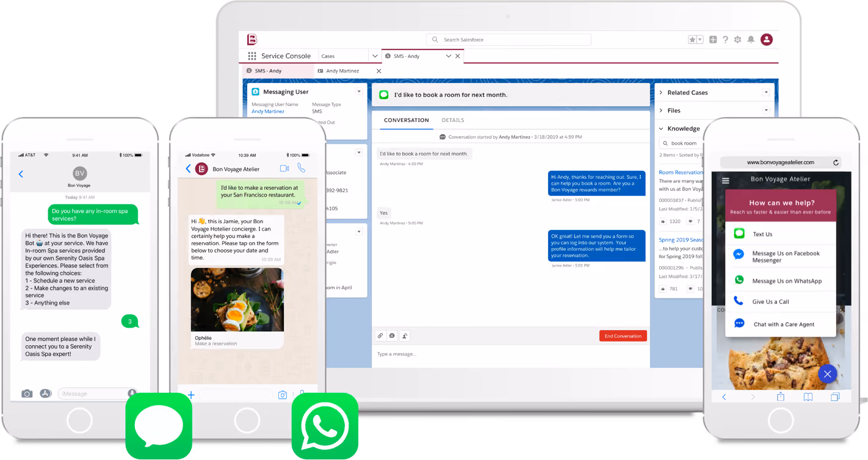The image size is (868, 460).
Task: Click thumbs up showing 781
Action: tap(662, 289)
